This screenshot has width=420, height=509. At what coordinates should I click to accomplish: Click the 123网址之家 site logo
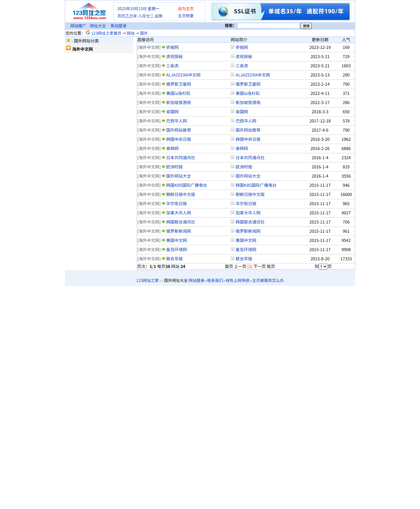(x=89, y=12)
